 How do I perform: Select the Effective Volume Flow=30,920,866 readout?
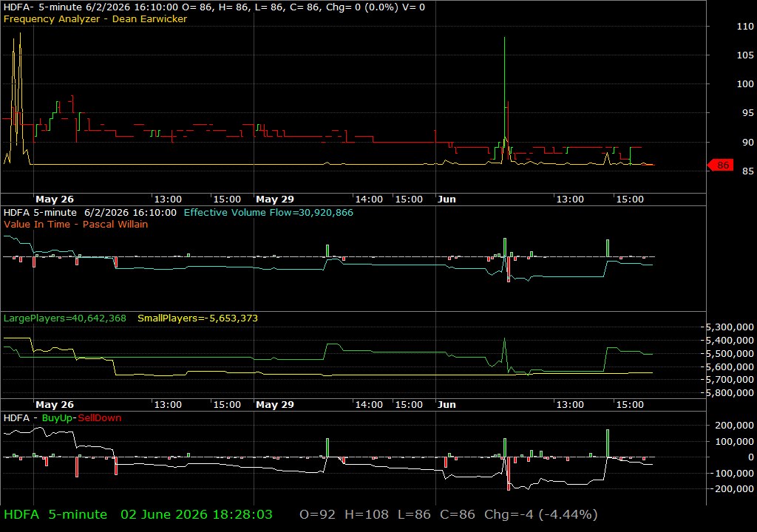tap(268, 212)
